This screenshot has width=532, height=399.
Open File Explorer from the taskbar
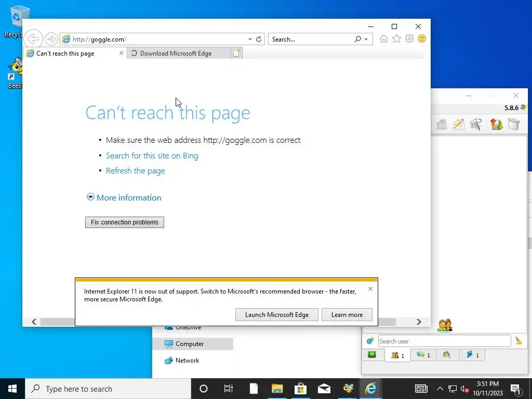[277, 389]
